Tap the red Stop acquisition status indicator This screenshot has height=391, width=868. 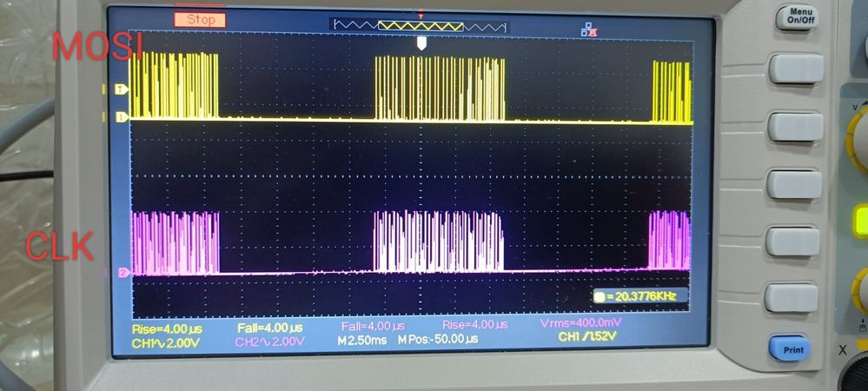click(200, 20)
